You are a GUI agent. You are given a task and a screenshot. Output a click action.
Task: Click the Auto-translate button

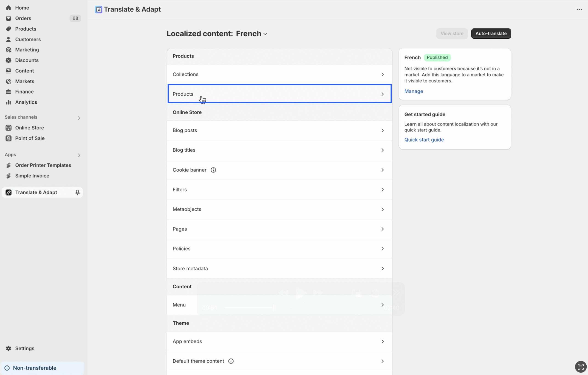click(x=491, y=34)
